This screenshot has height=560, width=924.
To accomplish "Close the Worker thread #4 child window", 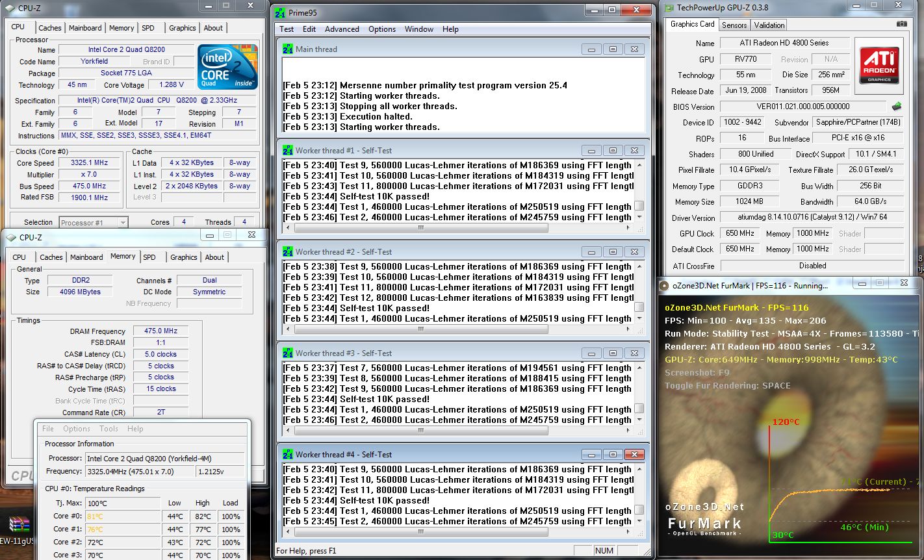I will 634,454.
